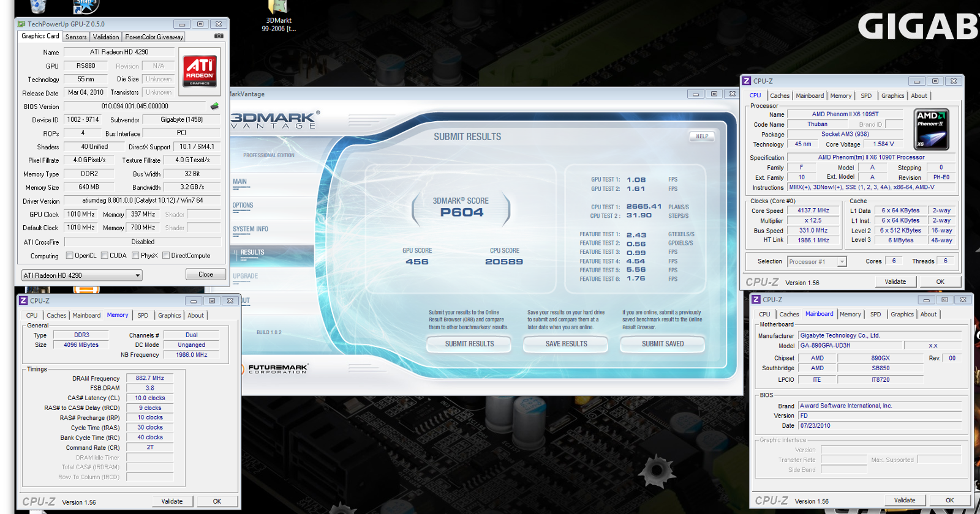
Task: Click Validate in CPU-Z Mainboard window
Action: (905, 500)
